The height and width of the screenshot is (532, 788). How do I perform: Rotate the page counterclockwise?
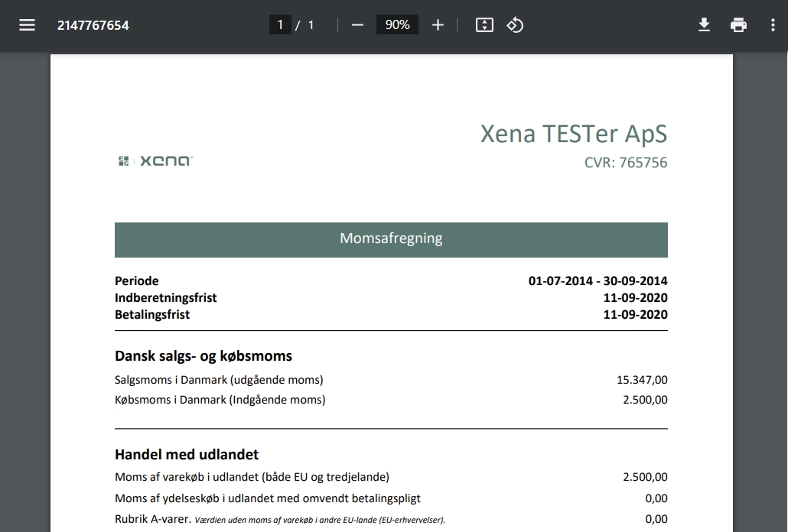pos(515,24)
